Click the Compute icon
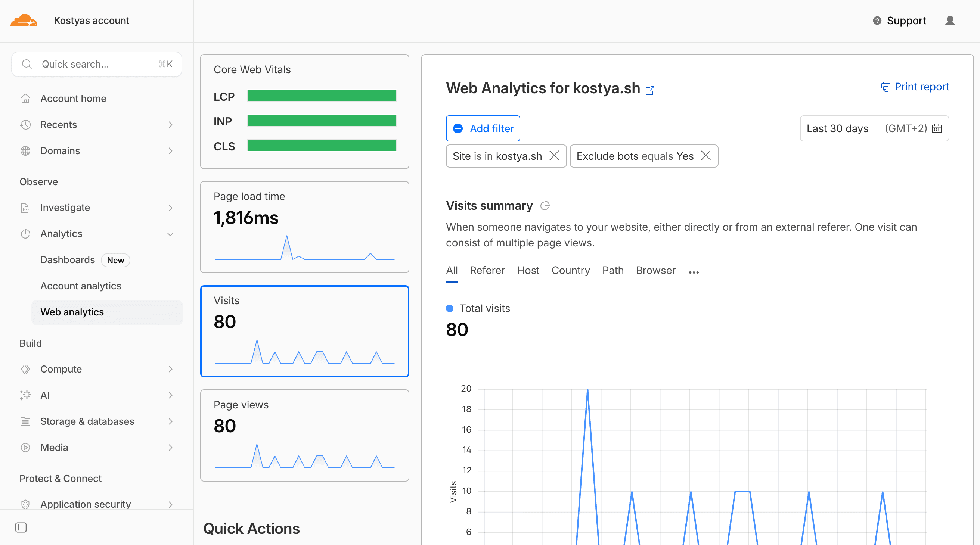 25,369
